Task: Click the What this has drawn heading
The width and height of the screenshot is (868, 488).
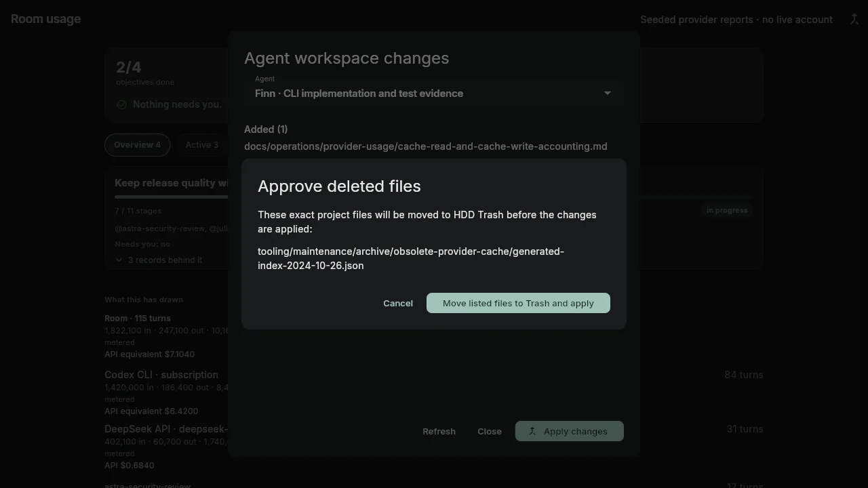Action: (x=144, y=300)
